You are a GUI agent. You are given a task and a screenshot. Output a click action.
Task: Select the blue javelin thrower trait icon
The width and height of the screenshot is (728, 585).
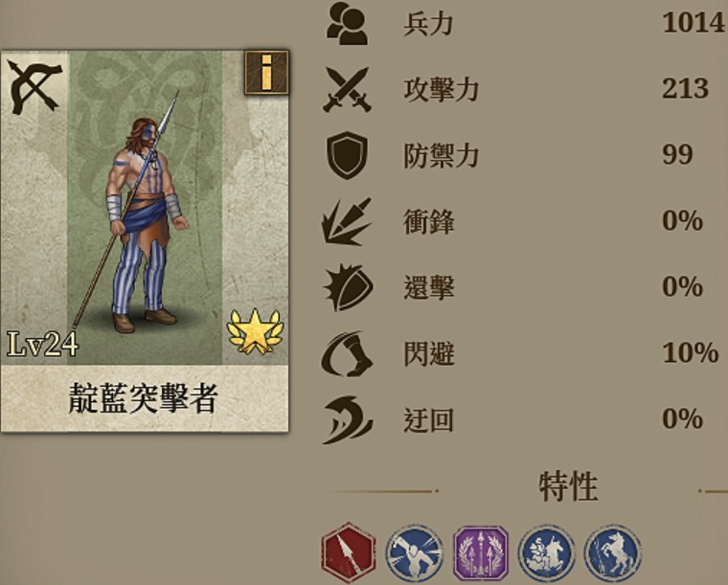pos(414,553)
